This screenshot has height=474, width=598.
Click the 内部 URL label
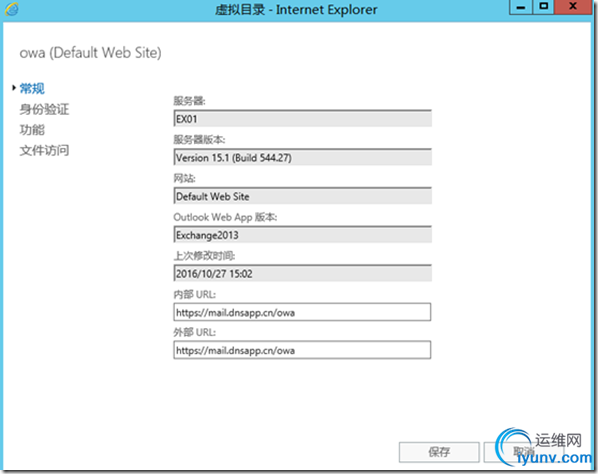point(195,294)
